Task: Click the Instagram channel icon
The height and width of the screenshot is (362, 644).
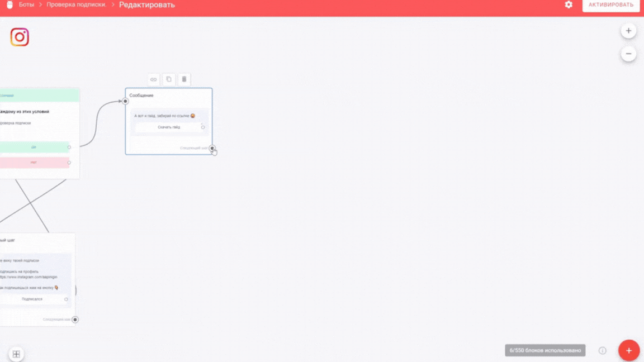Action: click(x=20, y=37)
